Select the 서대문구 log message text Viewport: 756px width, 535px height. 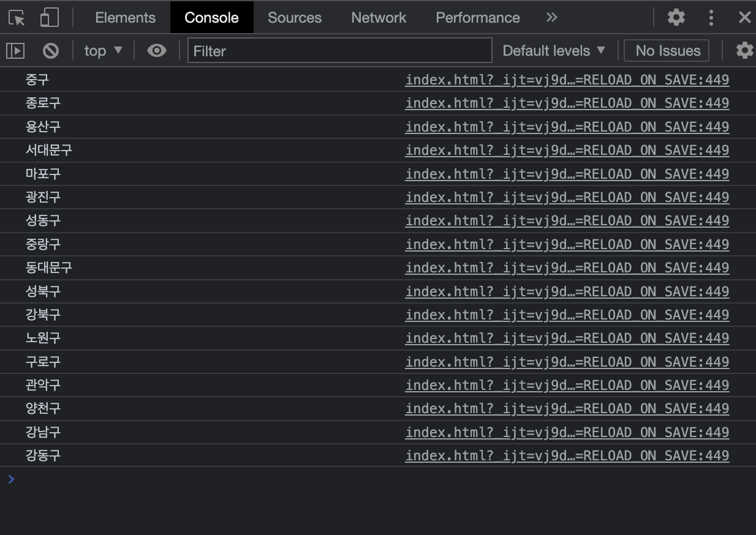49,150
